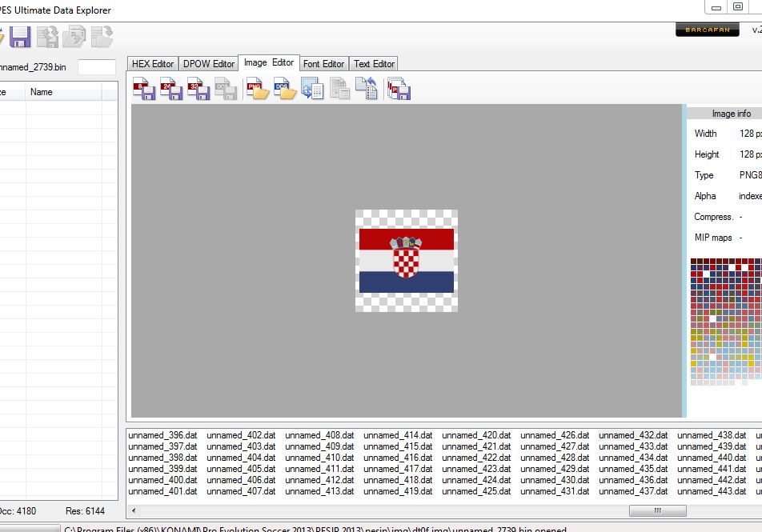The height and width of the screenshot is (532, 762).
Task: Save image as 24-bit PNG icon
Action: point(171,89)
